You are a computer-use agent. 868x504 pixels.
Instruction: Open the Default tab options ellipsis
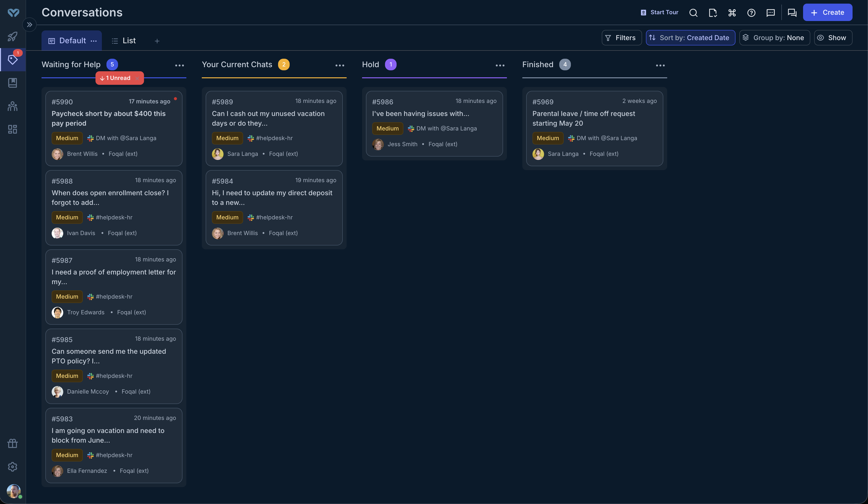[94, 41]
